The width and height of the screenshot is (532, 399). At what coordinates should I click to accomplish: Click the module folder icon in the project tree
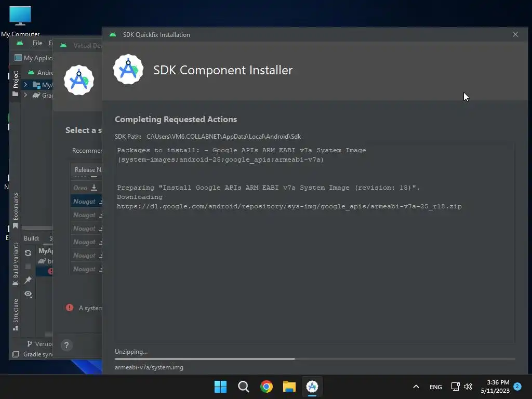pyautogui.click(x=36, y=85)
